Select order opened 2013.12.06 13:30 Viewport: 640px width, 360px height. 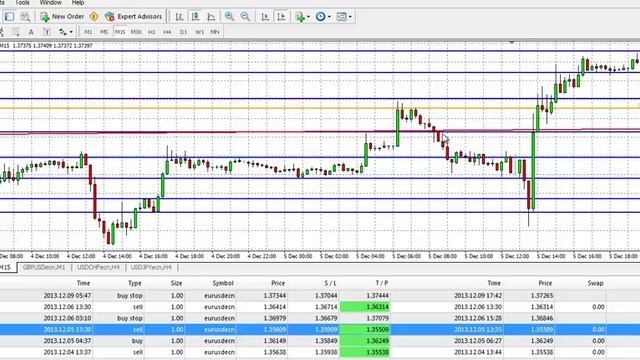tap(320, 307)
